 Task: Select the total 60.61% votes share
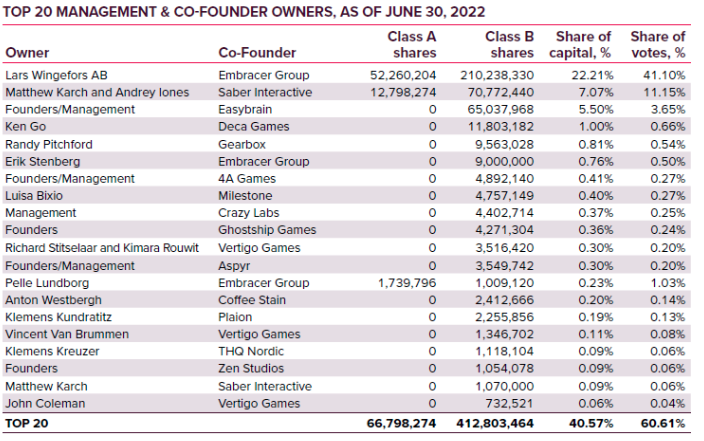pyautogui.click(x=663, y=423)
